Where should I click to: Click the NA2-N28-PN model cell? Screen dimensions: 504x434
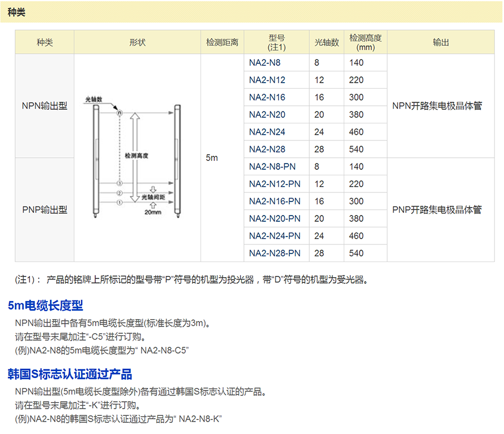point(275,253)
